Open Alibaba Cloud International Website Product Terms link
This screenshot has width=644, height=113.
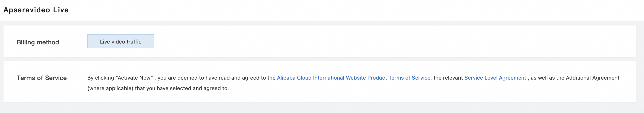click(354, 78)
